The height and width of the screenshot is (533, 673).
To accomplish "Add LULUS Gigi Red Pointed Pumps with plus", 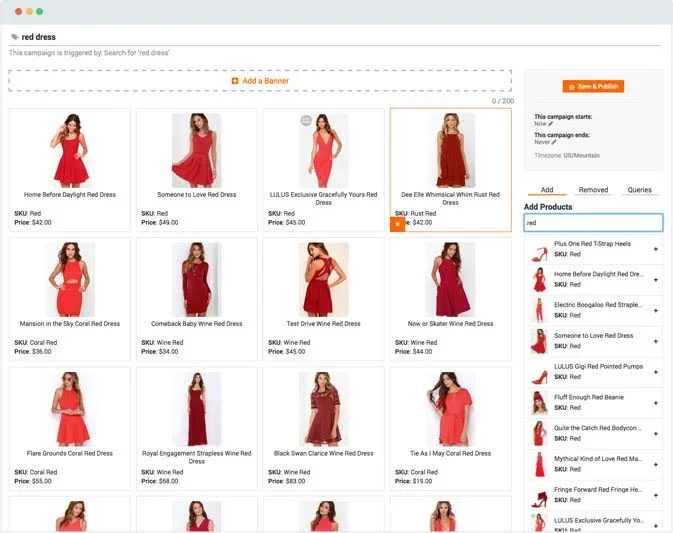I will point(656,372).
